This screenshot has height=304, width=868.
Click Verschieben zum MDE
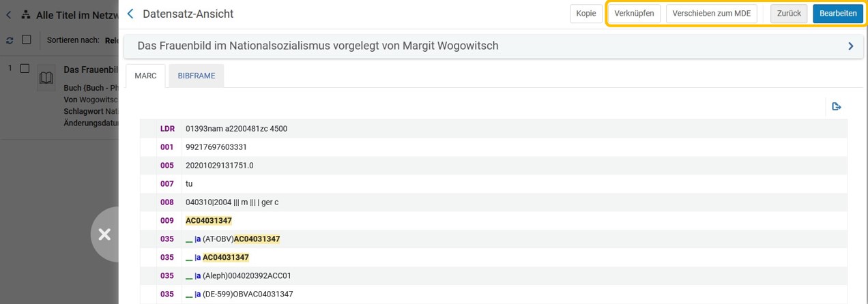point(711,14)
